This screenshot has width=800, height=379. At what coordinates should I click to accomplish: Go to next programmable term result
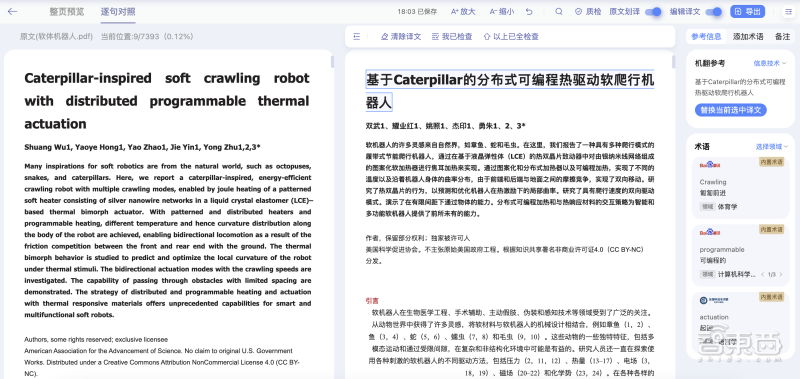[781, 274]
